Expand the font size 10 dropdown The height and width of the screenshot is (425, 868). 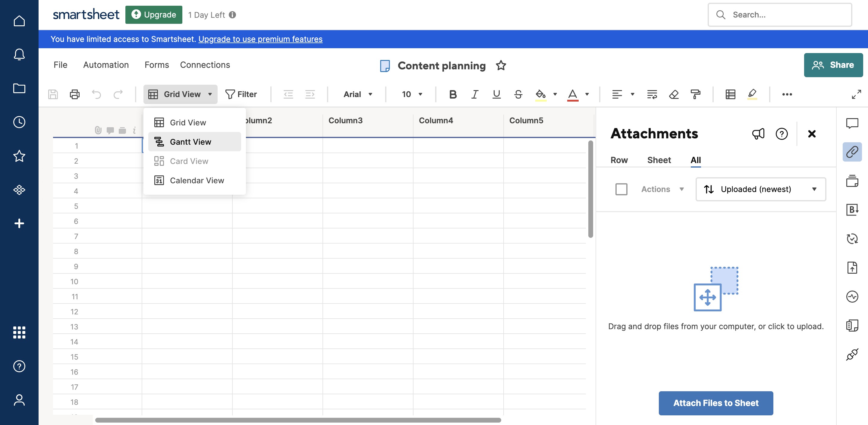[x=411, y=94]
